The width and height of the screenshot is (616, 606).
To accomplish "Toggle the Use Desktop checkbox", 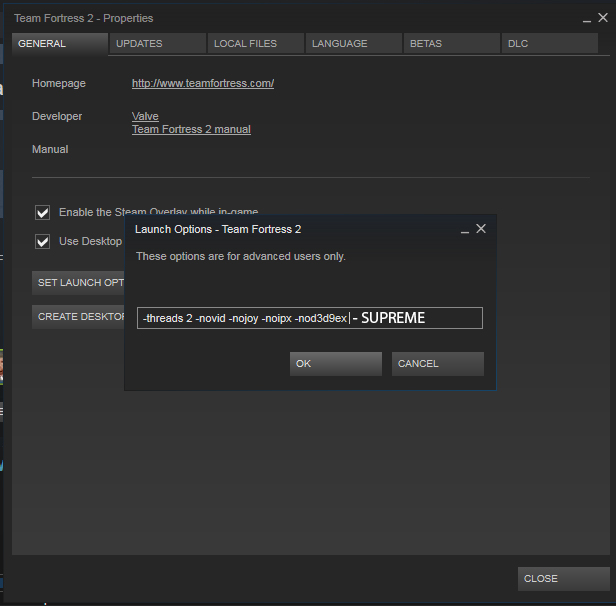I will coord(42,241).
